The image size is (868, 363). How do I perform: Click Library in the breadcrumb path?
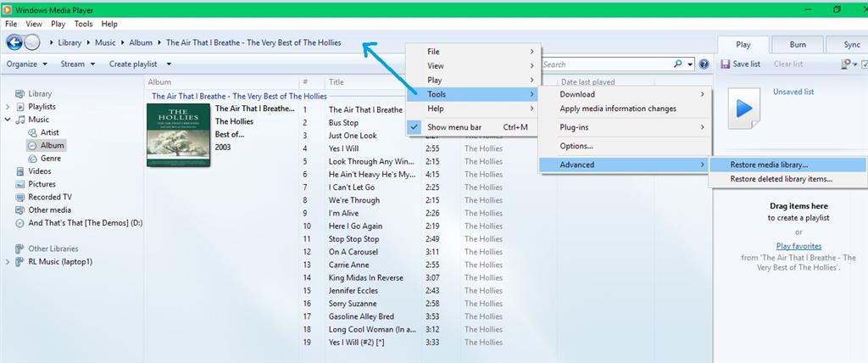[x=70, y=42]
